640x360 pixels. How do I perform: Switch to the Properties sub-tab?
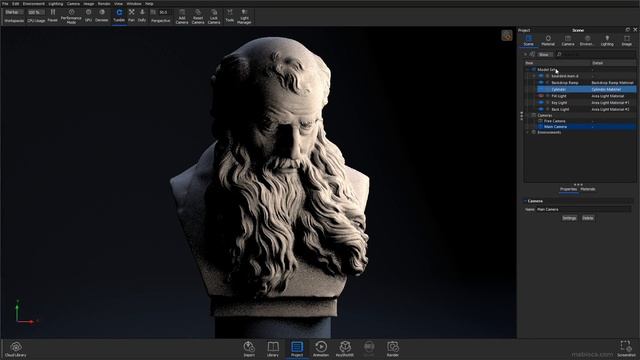(568, 189)
